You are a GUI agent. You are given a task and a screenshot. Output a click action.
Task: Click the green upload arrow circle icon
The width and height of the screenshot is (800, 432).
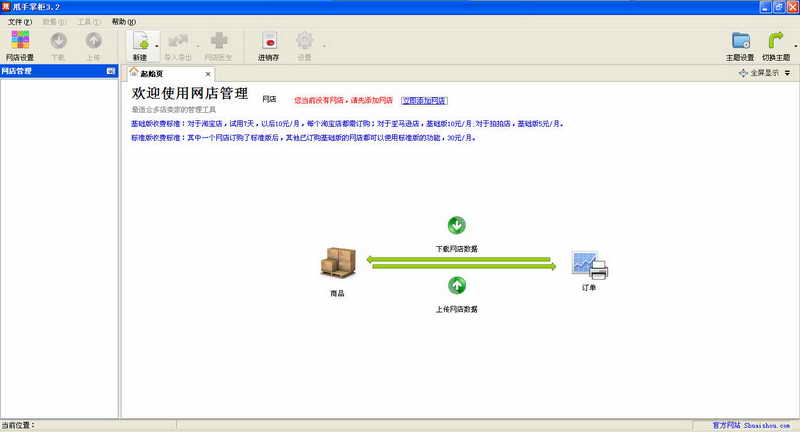[x=457, y=285]
